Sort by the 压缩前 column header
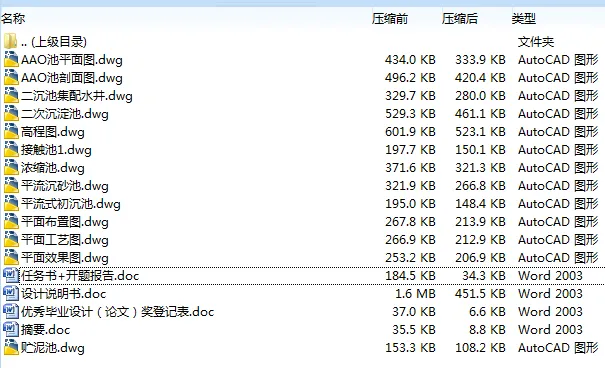This screenshot has width=605, height=368. point(390,18)
